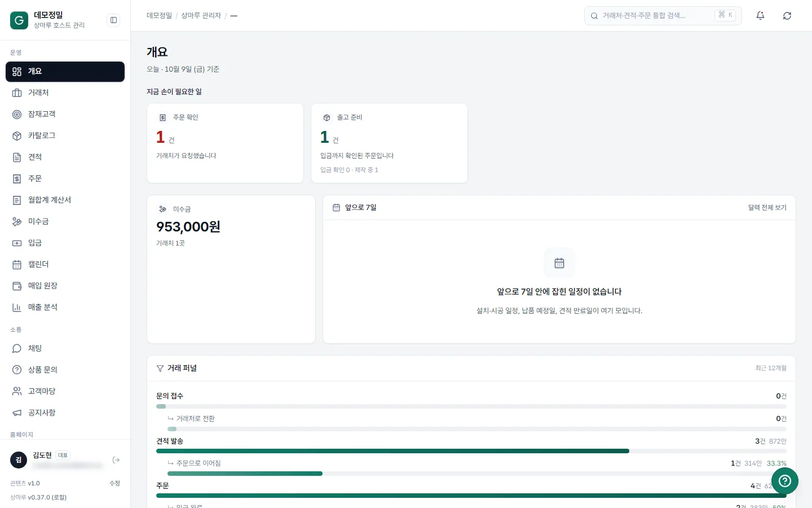This screenshot has width=812, height=508.
Task: Click the logout icon next to 김도현
Action: coord(116,460)
